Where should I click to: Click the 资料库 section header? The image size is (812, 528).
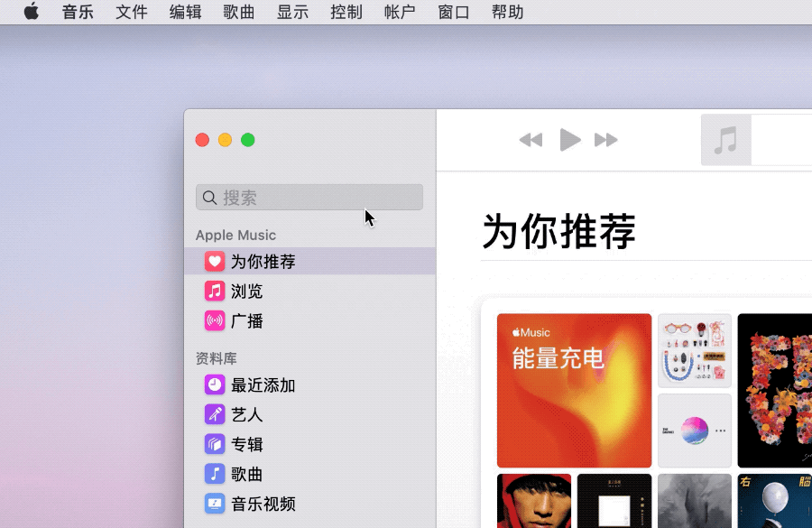pos(217,358)
